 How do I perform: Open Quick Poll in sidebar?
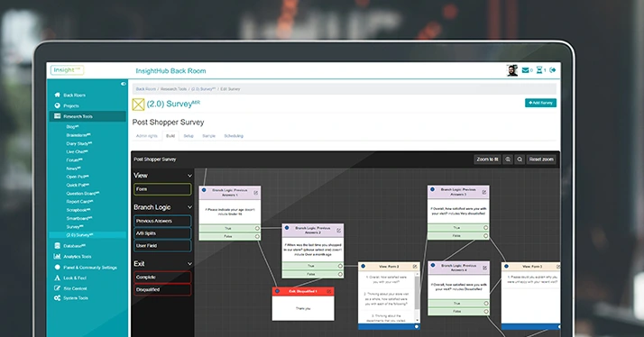point(78,185)
